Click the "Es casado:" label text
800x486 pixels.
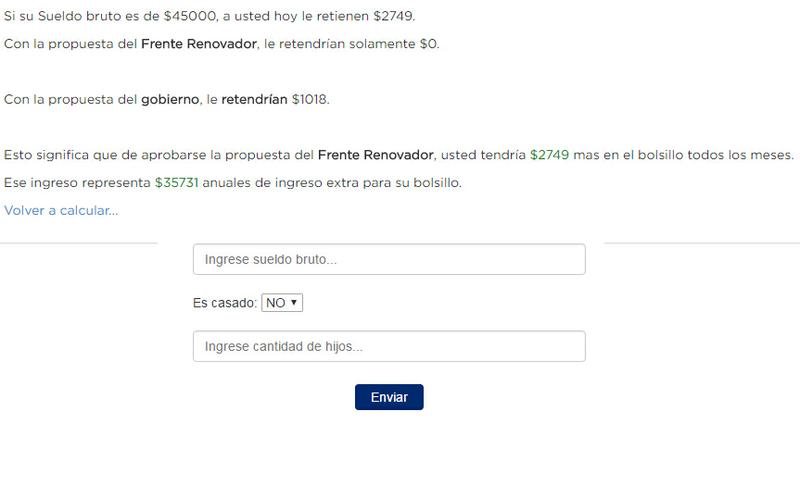tap(225, 303)
